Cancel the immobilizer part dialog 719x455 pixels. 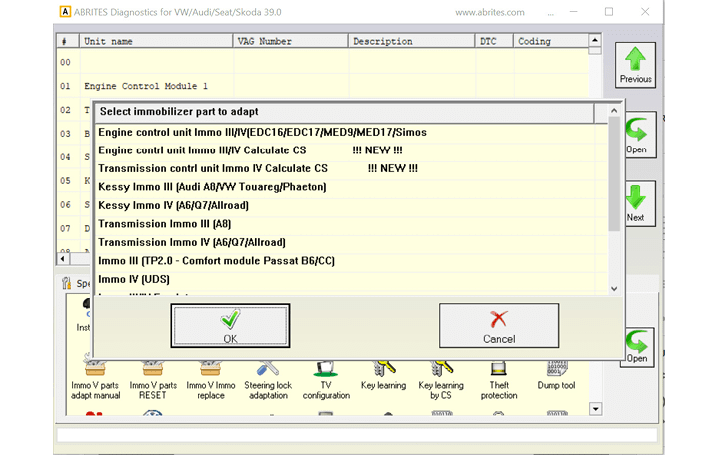[x=498, y=326]
